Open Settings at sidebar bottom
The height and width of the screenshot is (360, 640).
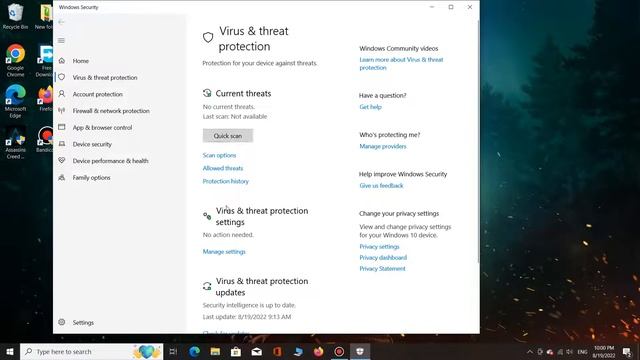[x=83, y=322]
